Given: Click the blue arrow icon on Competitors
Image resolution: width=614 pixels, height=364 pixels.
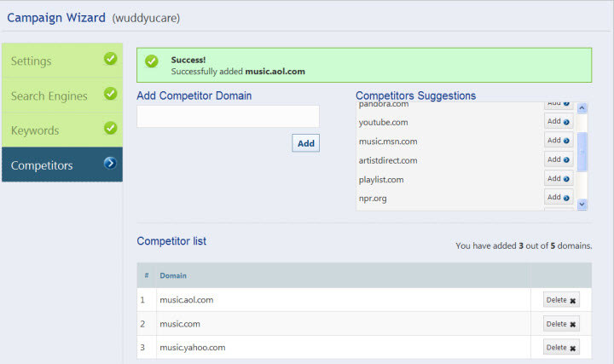Looking at the screenshot, I should click(110, 163).
